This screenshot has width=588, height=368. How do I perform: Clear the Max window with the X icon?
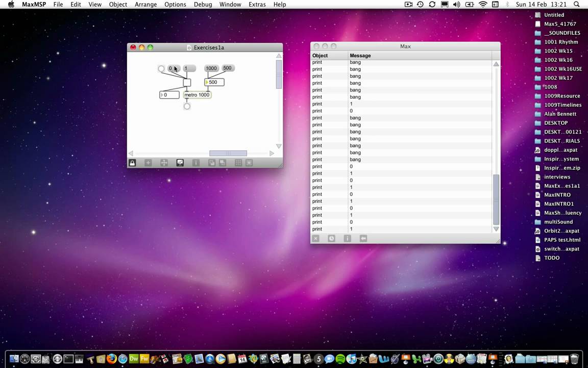click(316, 239)
